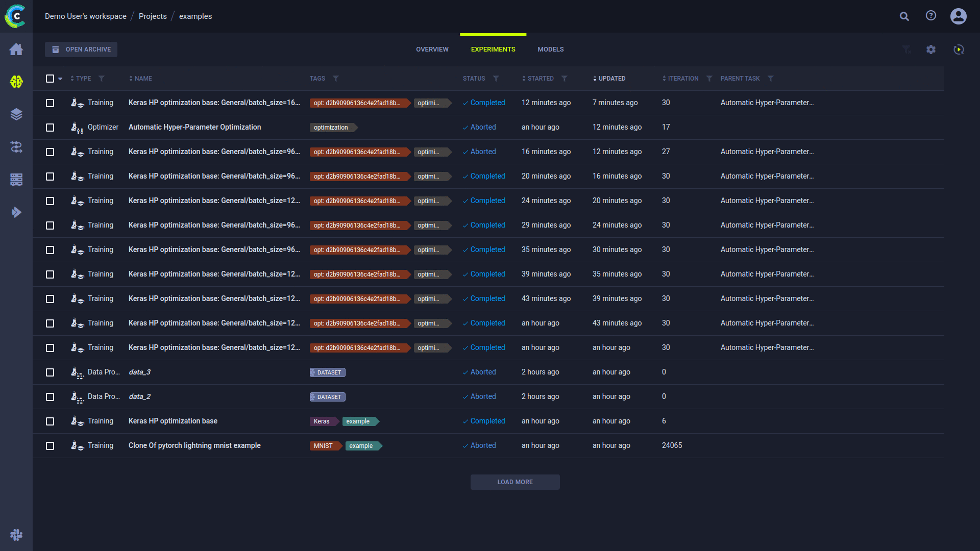
Task: Open the search icon in top bar
Action: [x=904, y=16]
